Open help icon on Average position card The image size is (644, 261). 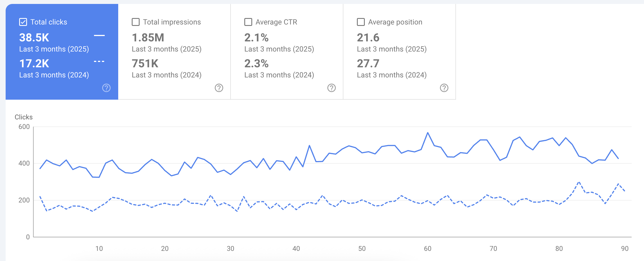[x=444, y=88]
